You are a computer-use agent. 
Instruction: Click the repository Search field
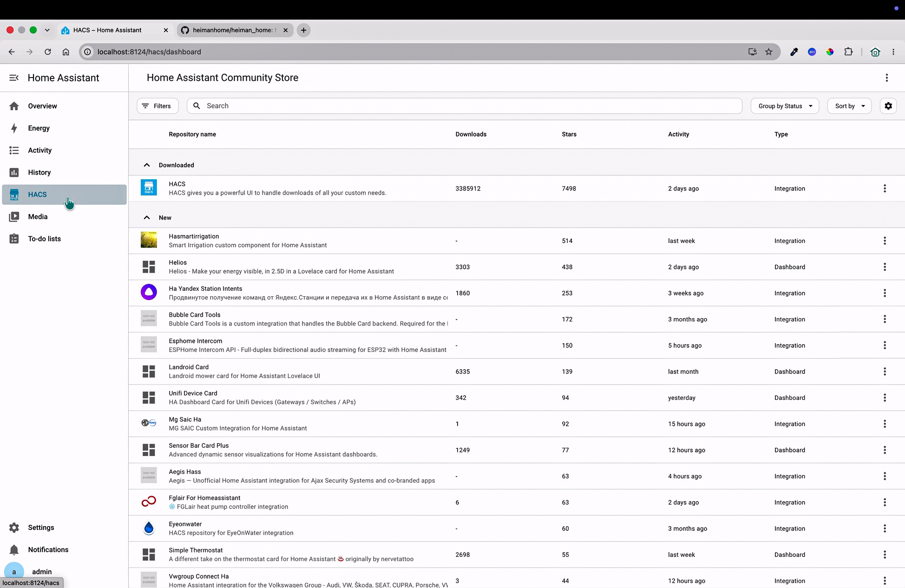click(x=464, y=106)
